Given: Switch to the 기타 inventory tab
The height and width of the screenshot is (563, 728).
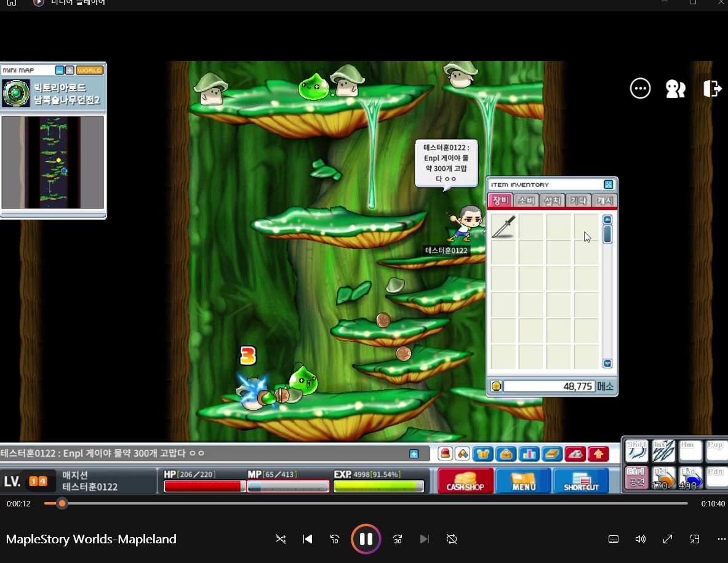Looking at the screenshot, I should pos(578,201).
